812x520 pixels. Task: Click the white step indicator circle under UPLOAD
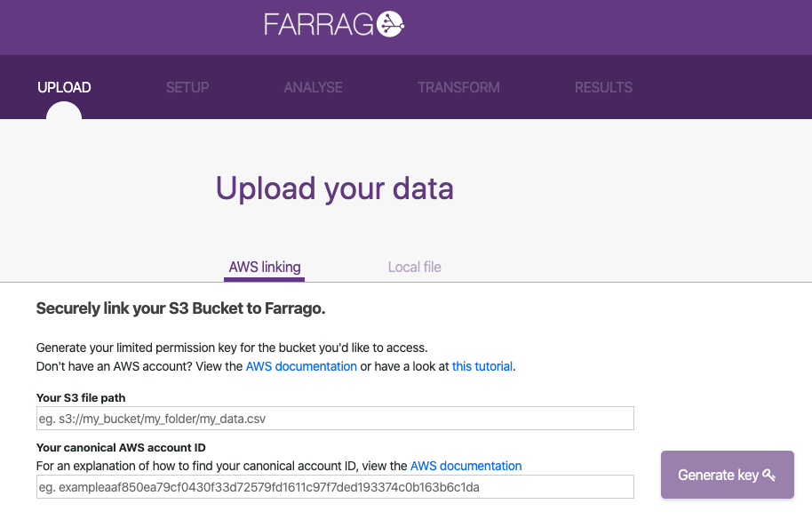(63, 114)
